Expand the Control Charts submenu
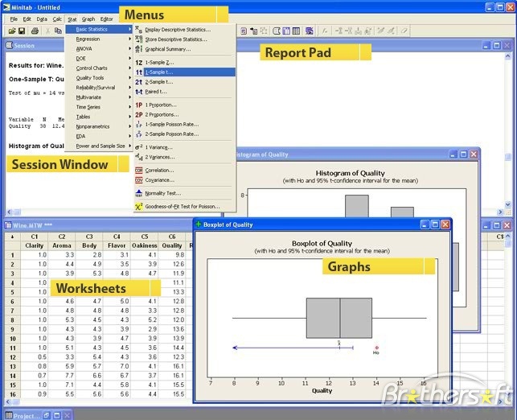The width and height of the screenshot is (517, 420). 99,68
